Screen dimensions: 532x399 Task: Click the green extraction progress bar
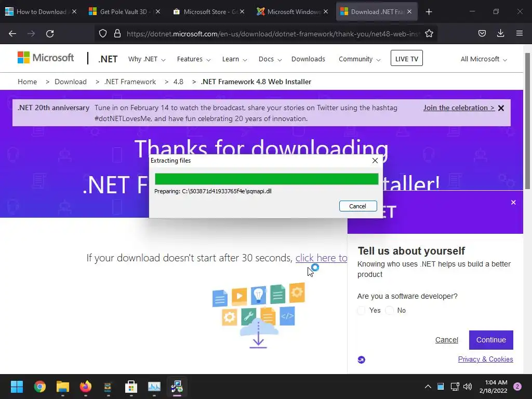point(267,179)
